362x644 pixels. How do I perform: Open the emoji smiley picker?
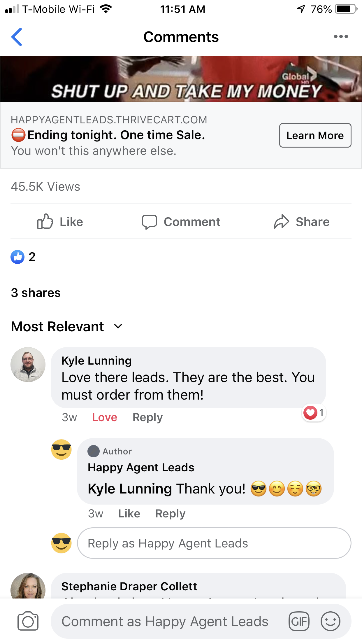(330, 621)
